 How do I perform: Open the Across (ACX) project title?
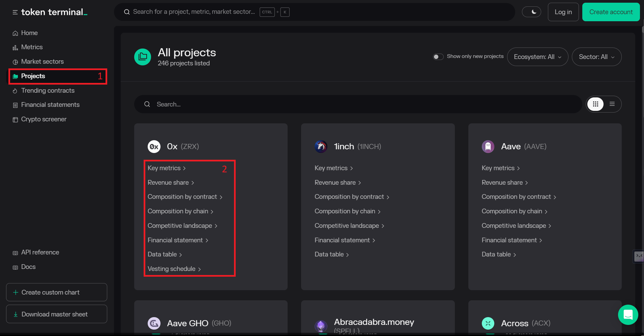tap(526, 323)
